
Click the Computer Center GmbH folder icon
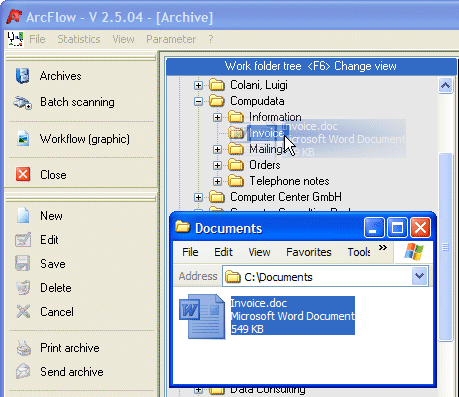tap(217, 197)
